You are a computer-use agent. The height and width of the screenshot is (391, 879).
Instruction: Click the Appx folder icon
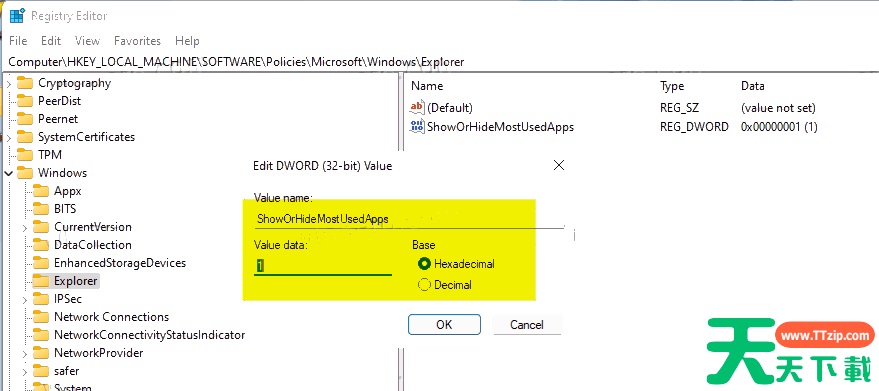point(41,191)
